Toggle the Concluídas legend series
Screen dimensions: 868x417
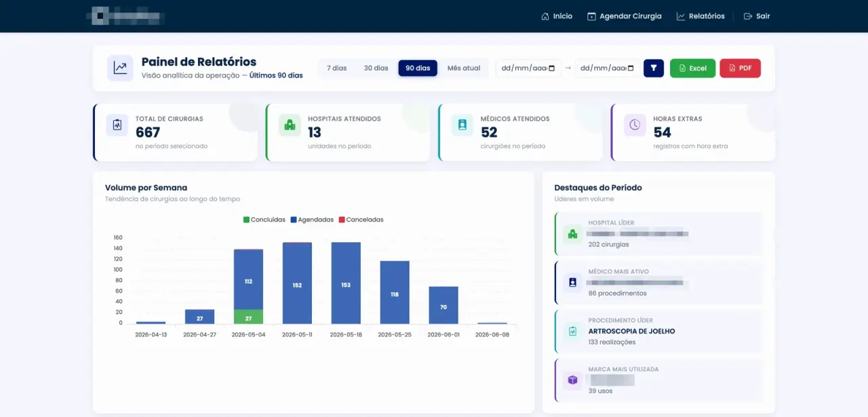coord(264,220)
